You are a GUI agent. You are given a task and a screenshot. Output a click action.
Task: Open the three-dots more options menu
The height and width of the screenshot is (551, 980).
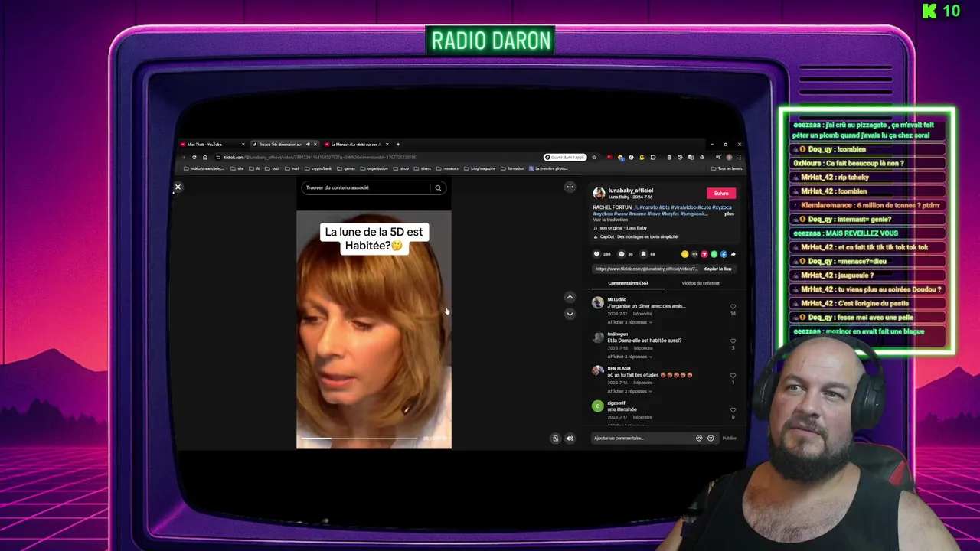coord(570,187)
